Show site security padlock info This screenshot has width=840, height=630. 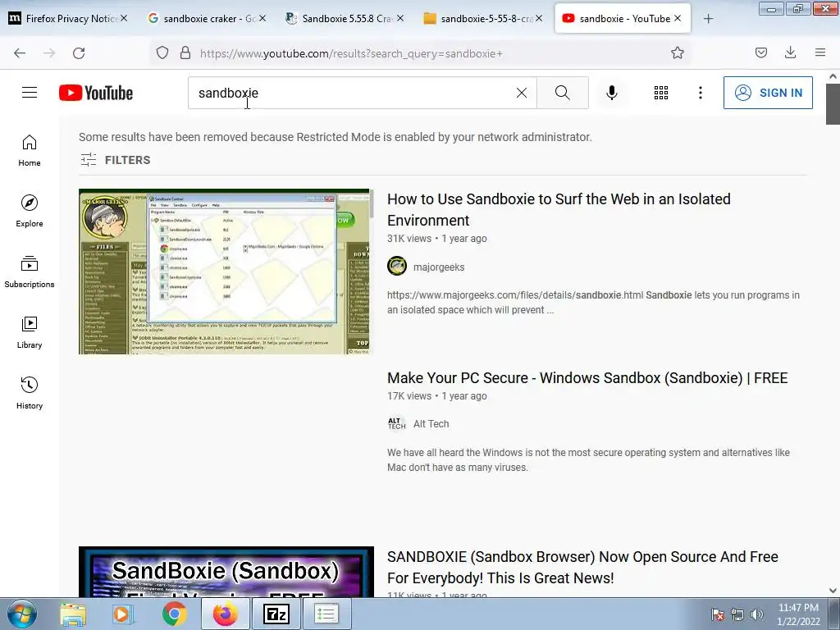(185, 53)
